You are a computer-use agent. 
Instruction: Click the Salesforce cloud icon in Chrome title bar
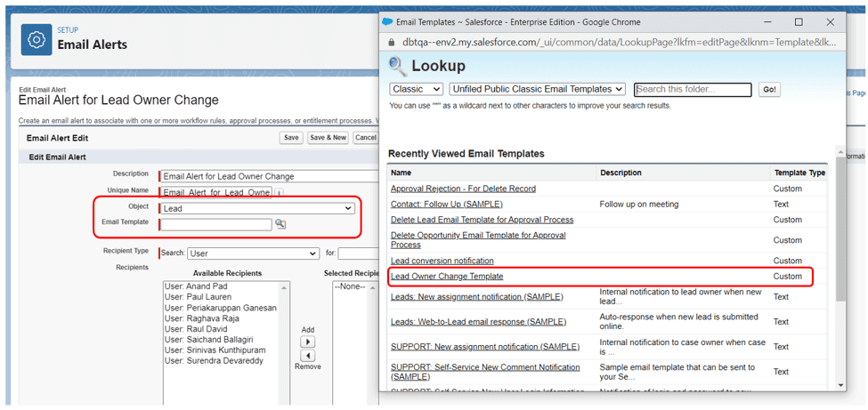[x=387, y=22]
